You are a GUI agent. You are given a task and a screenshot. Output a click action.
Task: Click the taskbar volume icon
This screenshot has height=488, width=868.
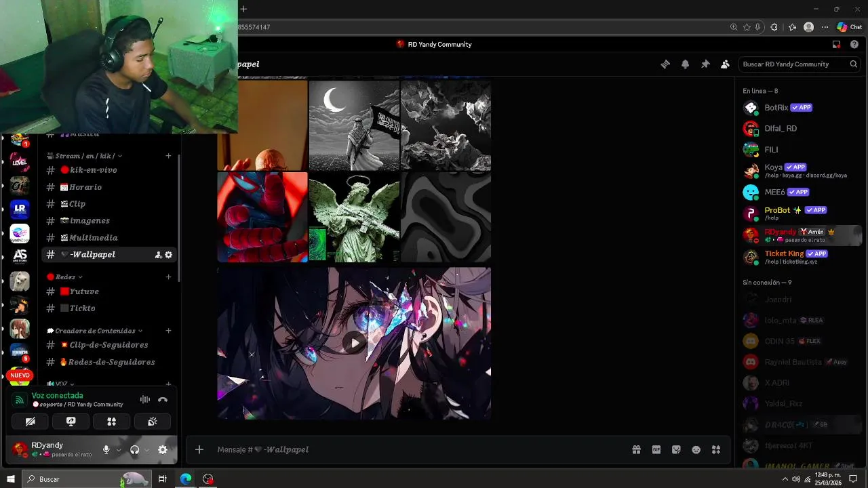pyautogui.click(x=796, y=479)
